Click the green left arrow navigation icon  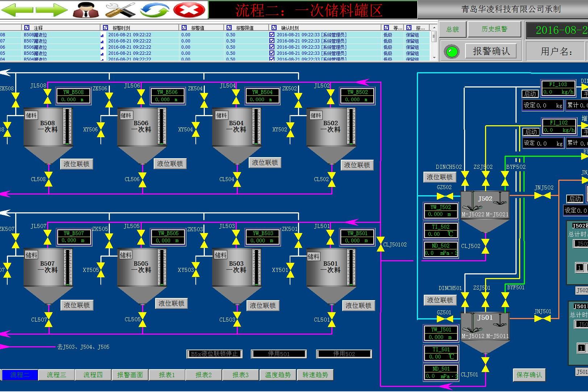pos(17,10)
